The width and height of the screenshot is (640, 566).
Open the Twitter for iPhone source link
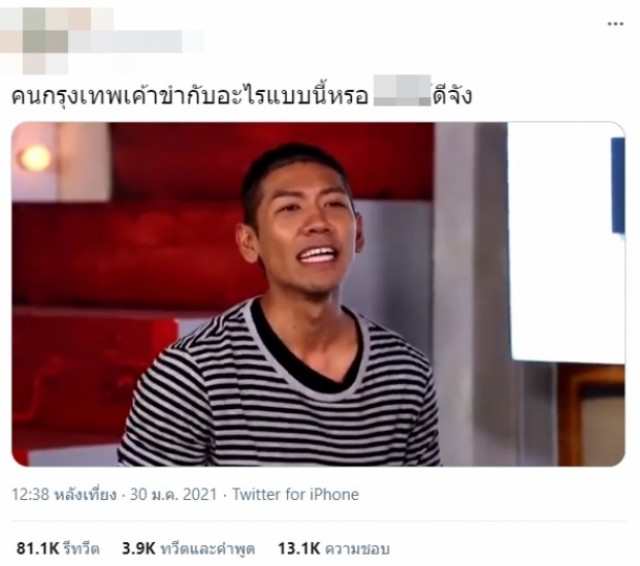click(296, 495)
